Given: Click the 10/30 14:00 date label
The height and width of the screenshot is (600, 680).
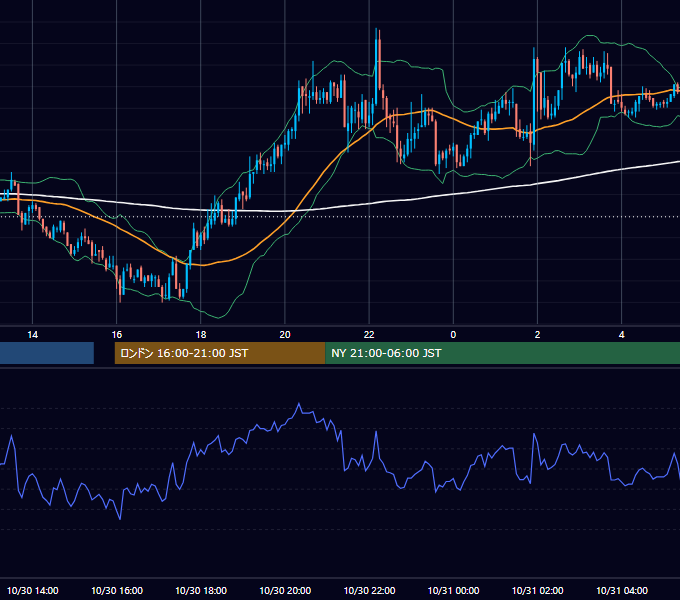Looking at the screenshot, I should pos(33,590).
